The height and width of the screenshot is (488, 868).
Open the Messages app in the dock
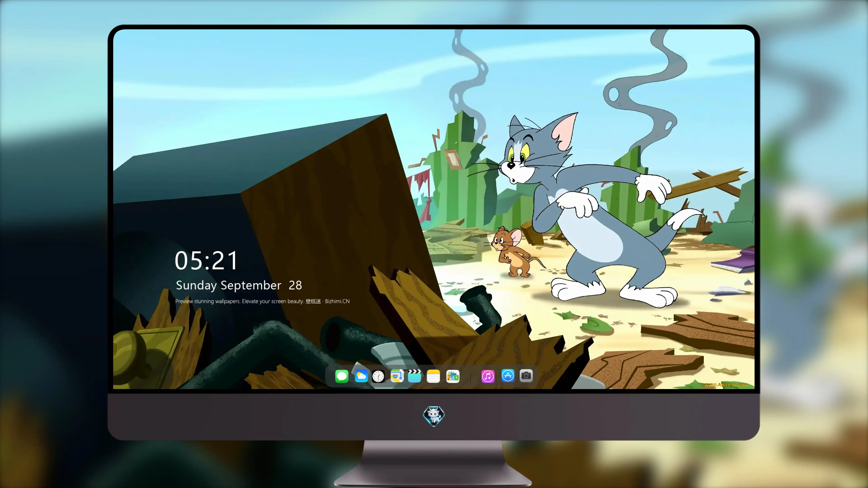(x=342, y=376)
